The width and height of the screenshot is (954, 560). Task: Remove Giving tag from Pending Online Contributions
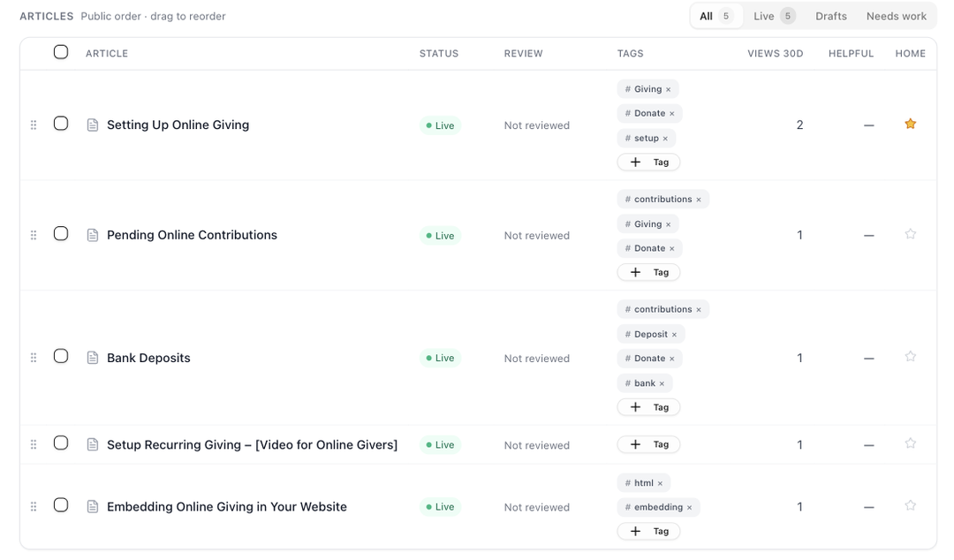[x=668, y=224]
